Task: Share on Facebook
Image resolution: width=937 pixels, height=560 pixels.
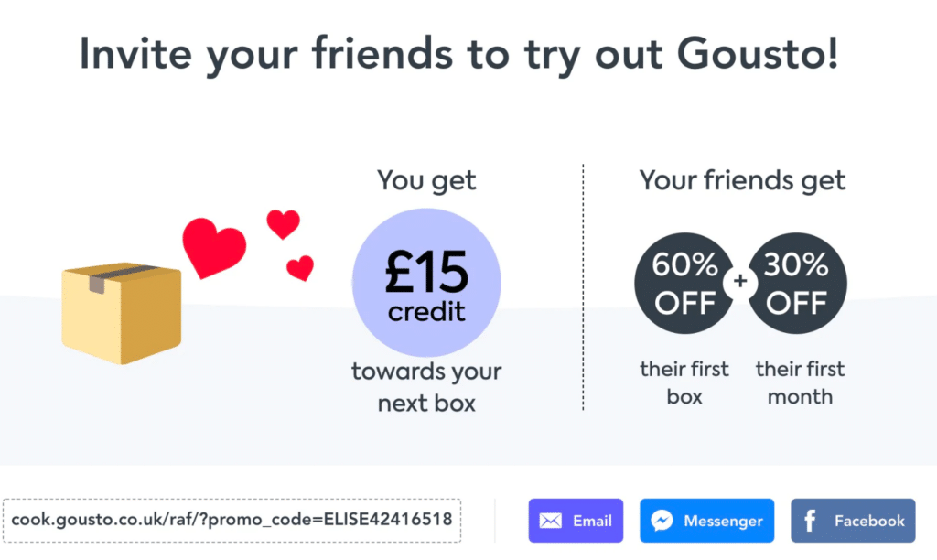Action: tap(852, 520)
